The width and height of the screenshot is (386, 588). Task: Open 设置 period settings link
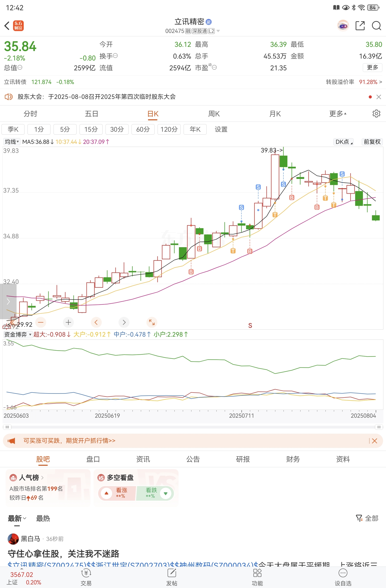221,129
